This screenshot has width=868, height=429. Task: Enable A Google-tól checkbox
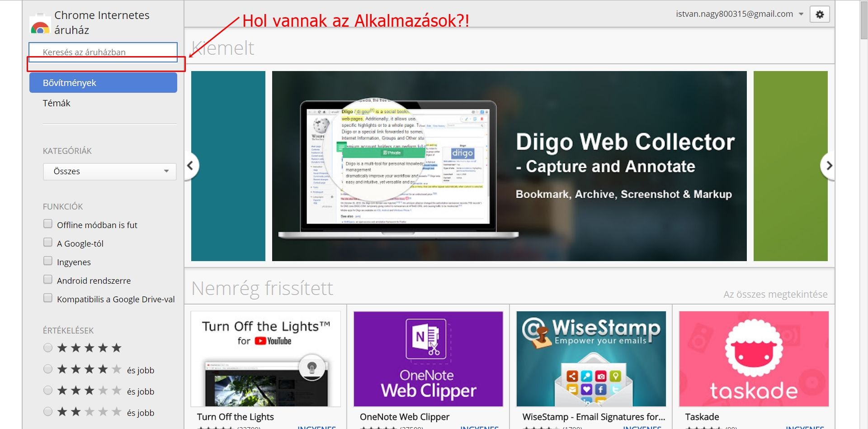[x=48, y=242]
